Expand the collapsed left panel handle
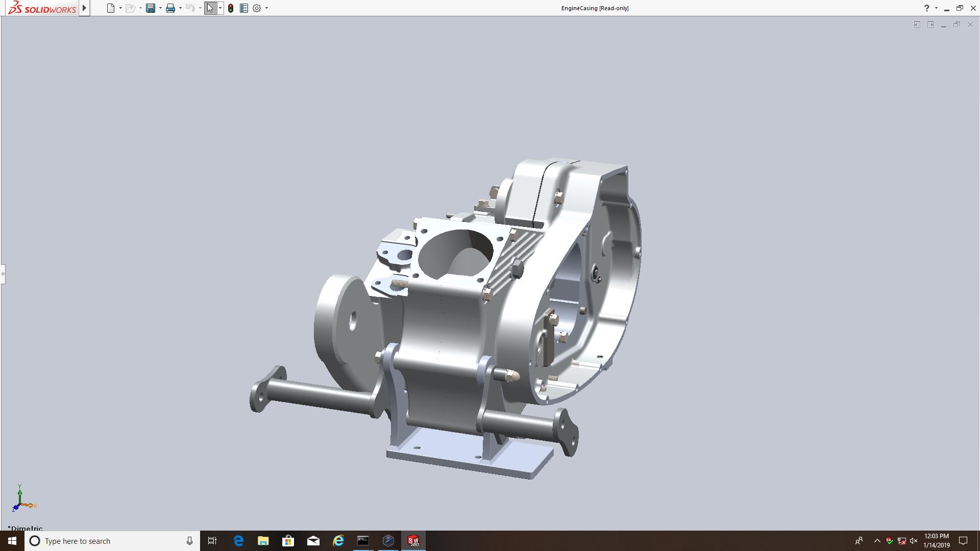This screenshot has width=980, height=551. tap(3, 274)
